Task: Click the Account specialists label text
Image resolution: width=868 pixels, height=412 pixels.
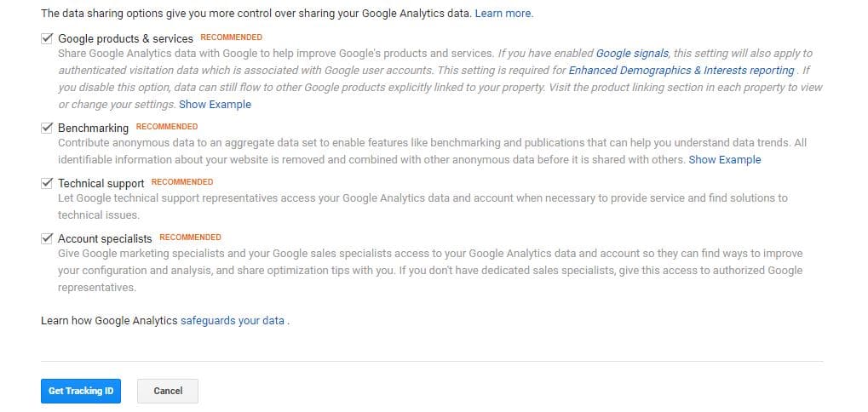Action: pyautogui.click(x=105, y=238)
